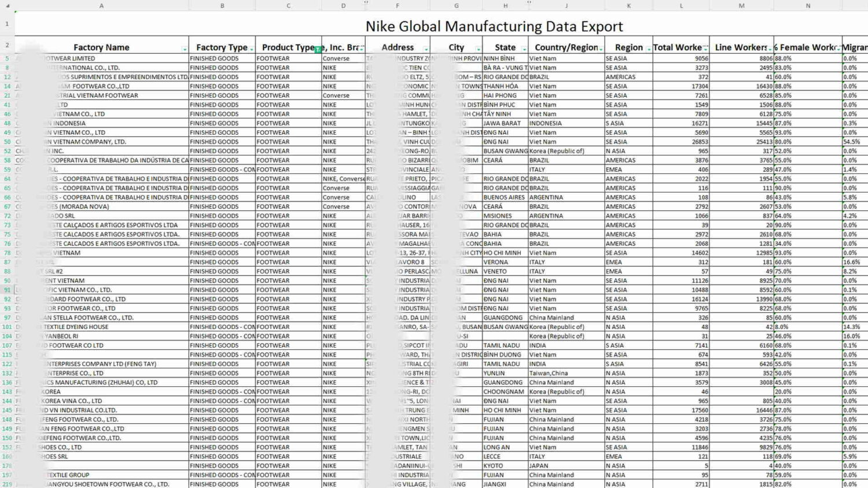Image resolution: width=868 pixels, height=488 pixels.
Task: Select the JIANGXI state cell
Action: point(505,484)
